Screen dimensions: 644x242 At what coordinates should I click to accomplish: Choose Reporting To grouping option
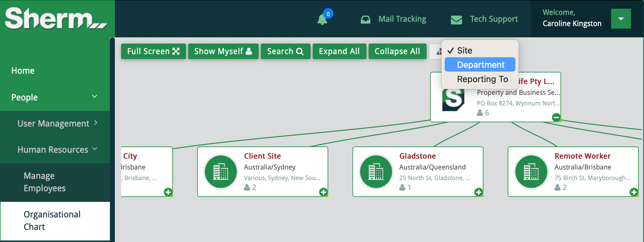[482, 79]
